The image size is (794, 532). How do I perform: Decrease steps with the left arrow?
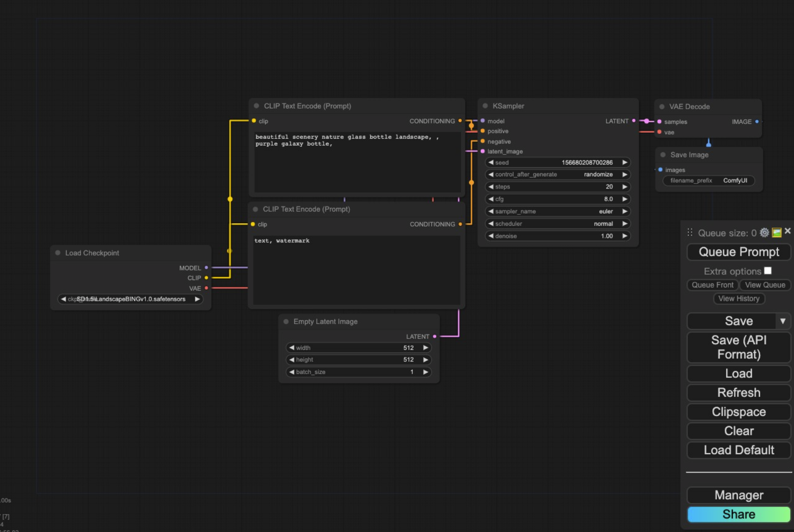tap(491, 187)
